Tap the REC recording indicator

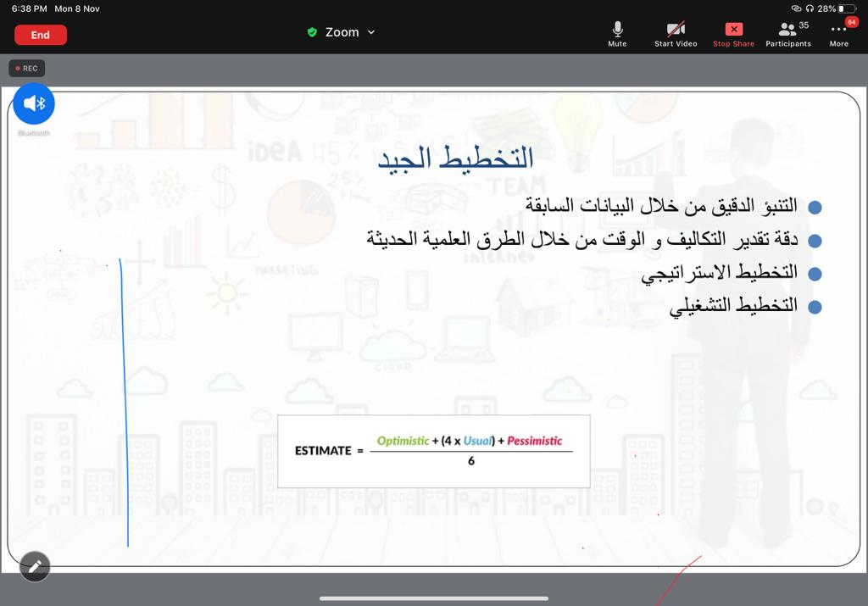27,69
